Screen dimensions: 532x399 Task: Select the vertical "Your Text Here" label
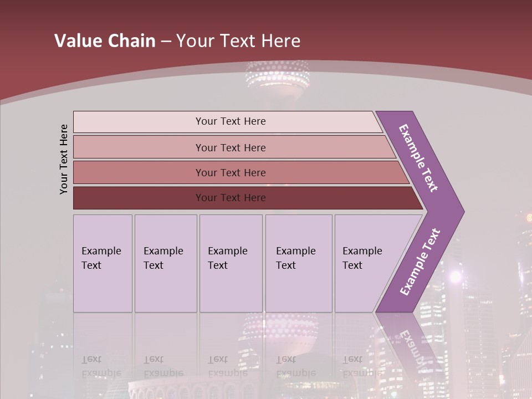pos(64,159)
